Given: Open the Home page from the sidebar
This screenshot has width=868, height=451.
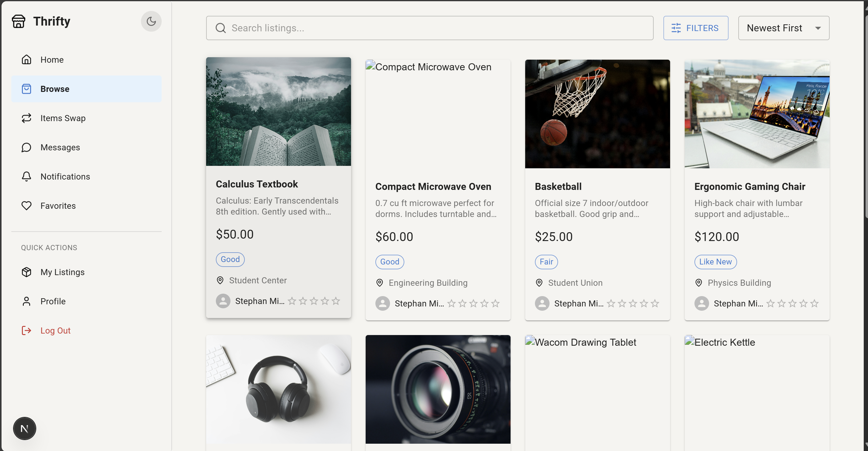Looking at the screenshot, I should pos(52,60).
